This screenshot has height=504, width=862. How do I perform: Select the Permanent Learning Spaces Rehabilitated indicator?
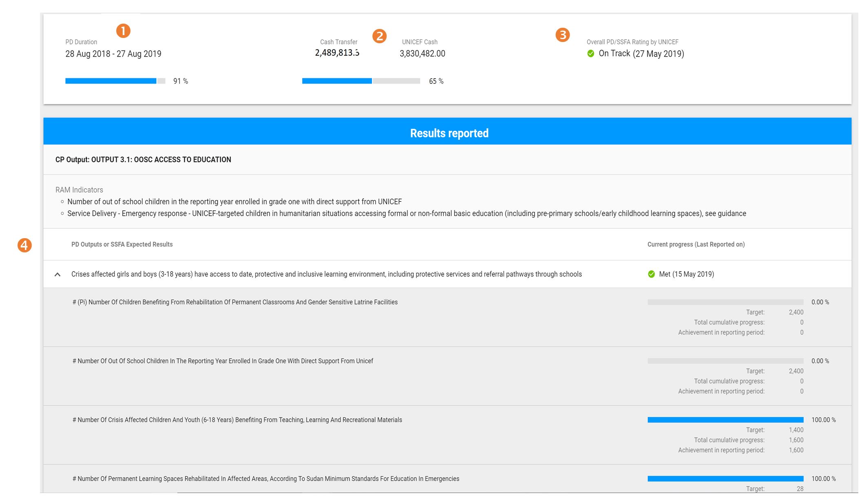[x=266, y=479]
